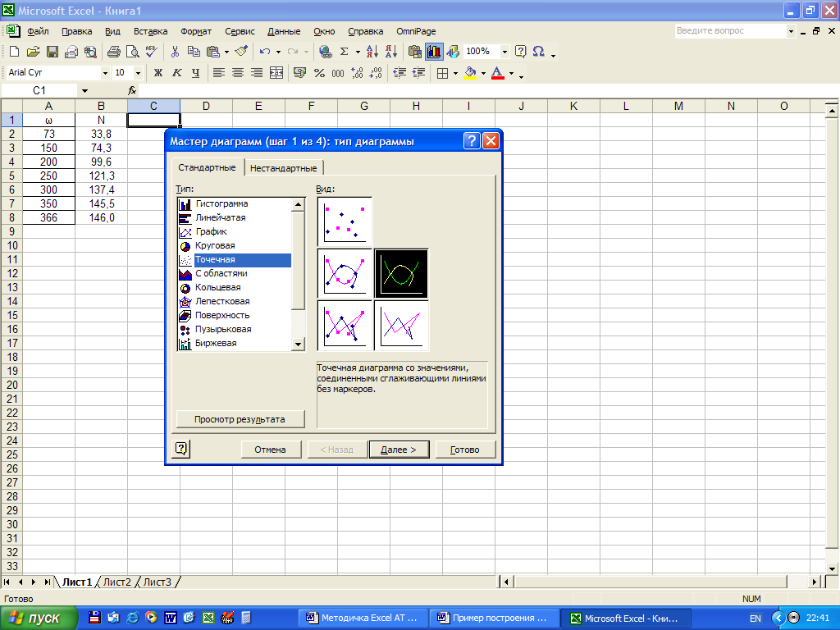The image size is (840, 630).
Task: Click the Print icon in the toolbar
Action: [x=113, y=52]
